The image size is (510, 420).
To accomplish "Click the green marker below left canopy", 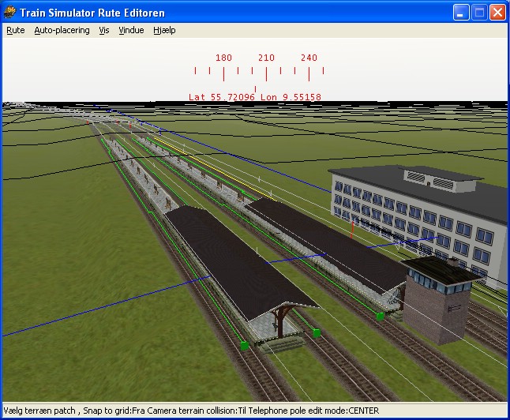I will [x=316, y=333].
